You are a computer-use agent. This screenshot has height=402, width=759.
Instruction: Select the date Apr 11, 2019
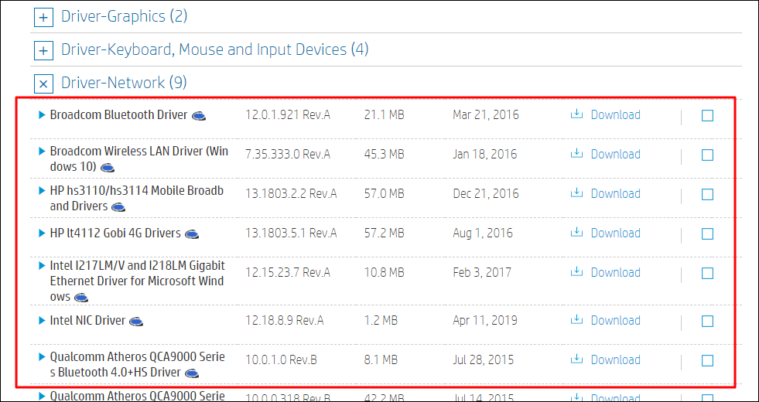(x=485, y=320)
